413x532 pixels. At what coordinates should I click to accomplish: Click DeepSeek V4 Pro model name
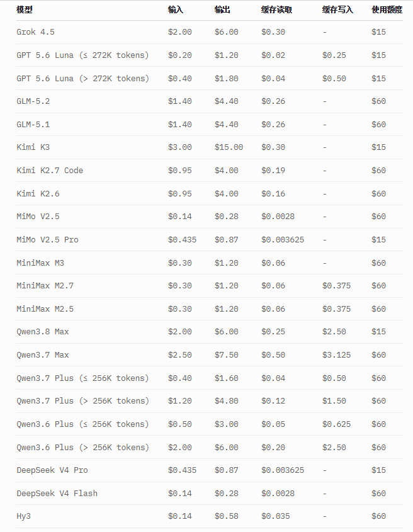[52, 470]
